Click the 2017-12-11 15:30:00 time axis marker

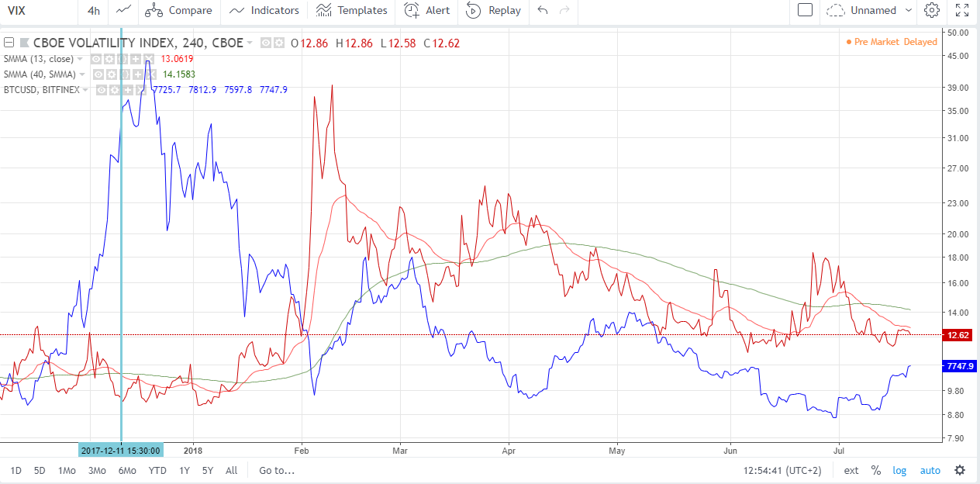click(x=121, y=450)
